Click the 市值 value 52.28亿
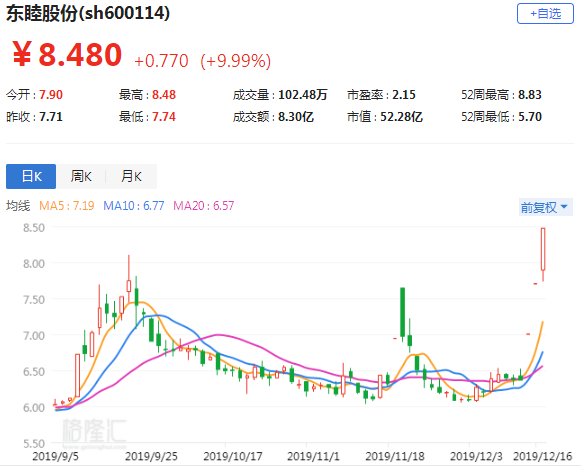This screenshot has width=581, height=467. click(x=401, y=117)
